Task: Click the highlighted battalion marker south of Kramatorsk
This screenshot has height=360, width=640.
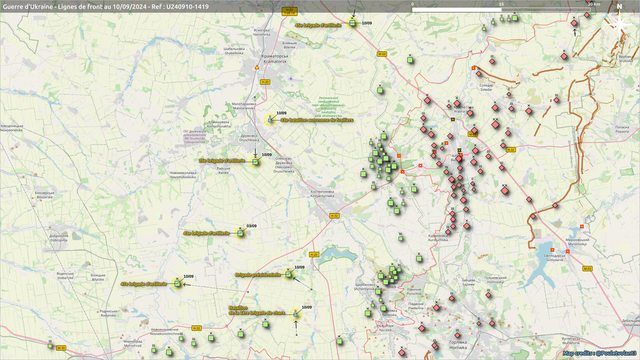Action: click(270, 120)
